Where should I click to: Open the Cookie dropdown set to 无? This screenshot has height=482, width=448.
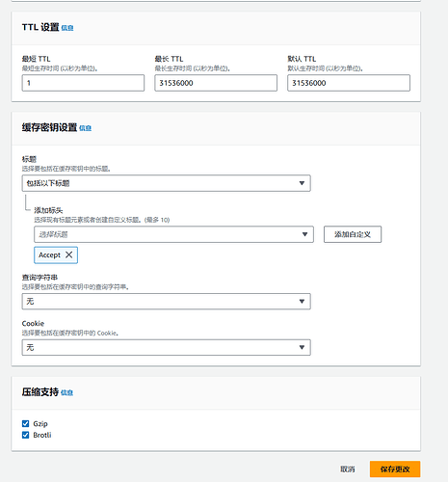coord(167,347)
